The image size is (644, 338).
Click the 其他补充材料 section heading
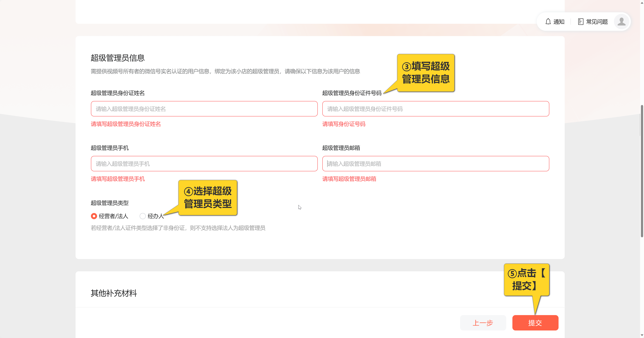pyautogui.click(x=114, y=293)
